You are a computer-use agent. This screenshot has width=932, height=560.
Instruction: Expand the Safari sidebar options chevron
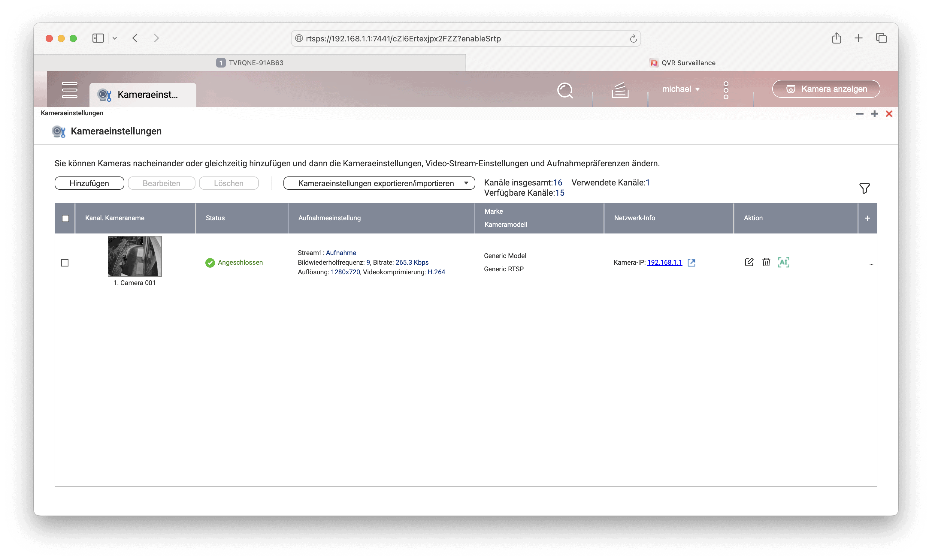115,38
